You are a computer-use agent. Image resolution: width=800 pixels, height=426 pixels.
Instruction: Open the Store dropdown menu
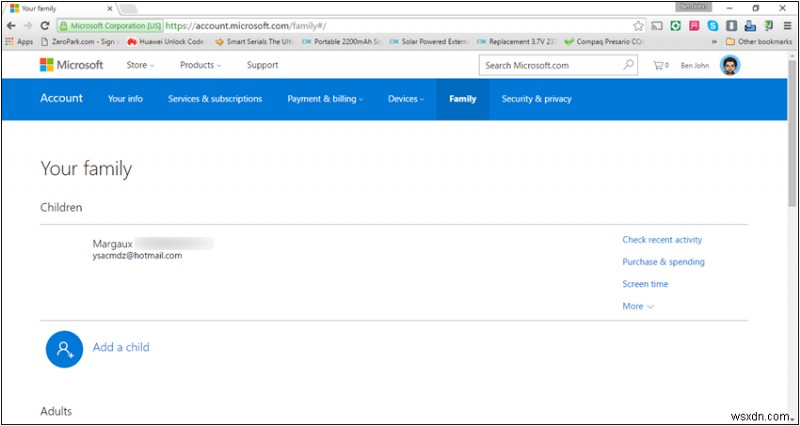point(140,65)
